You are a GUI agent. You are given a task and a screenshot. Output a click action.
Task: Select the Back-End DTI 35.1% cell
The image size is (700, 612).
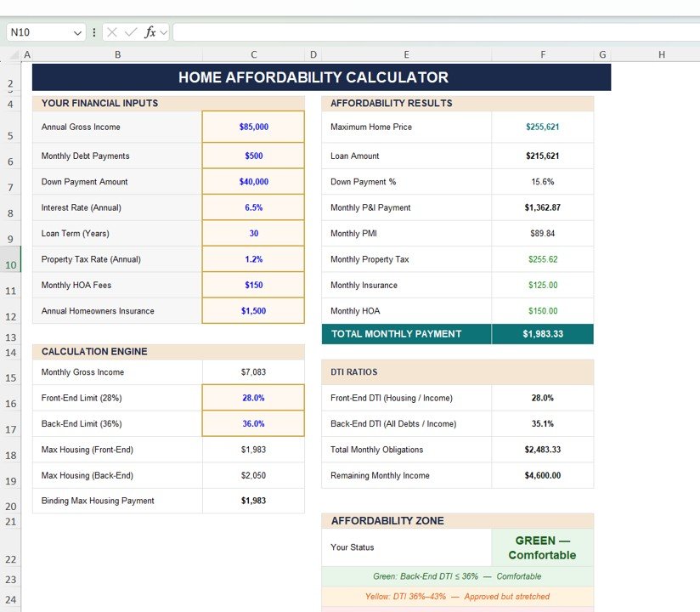(x=543, y=423)
